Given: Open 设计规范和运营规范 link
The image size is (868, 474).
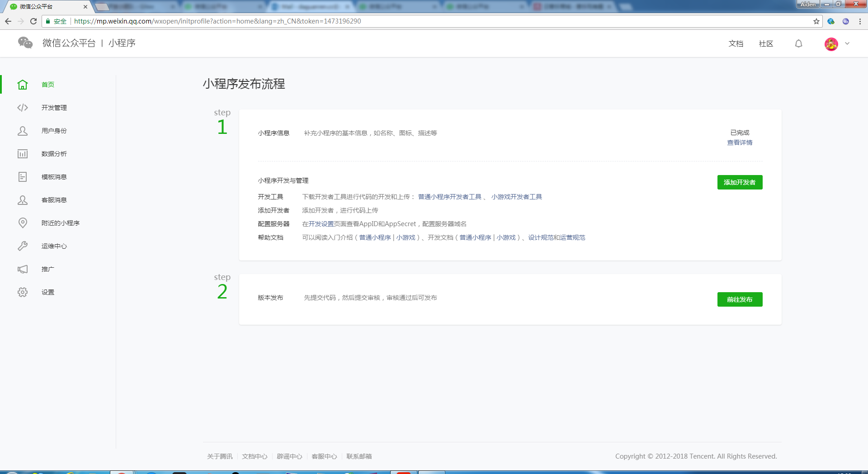Looking at the screenshot, I should pyautogui.click(x=557, y=237).
